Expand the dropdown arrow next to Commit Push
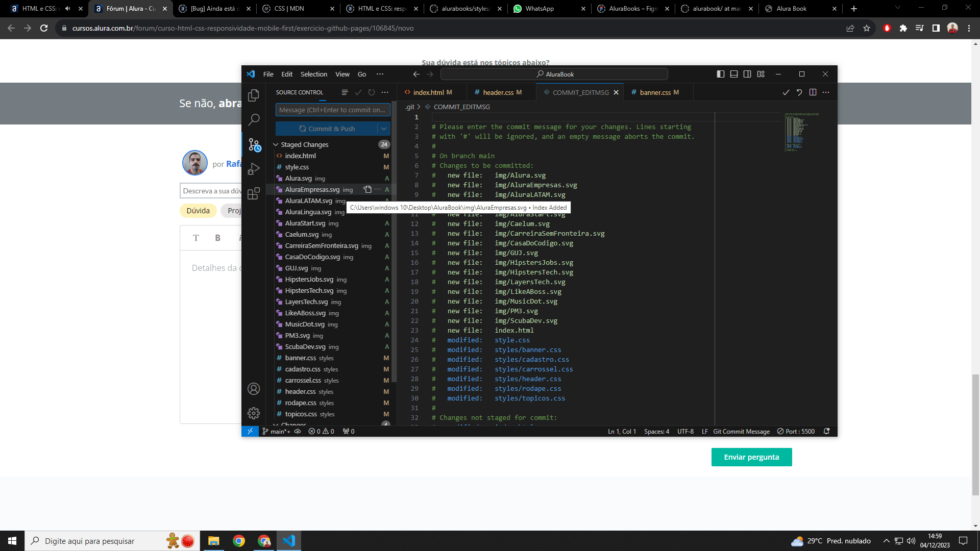Image resolution: width=980 pixels, height=551 pixels. tap(384, 129)
